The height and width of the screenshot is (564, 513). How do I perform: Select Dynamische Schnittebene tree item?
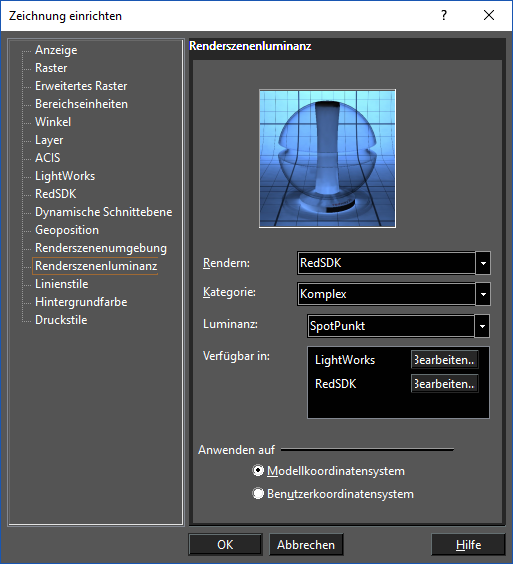click(103, 212)
